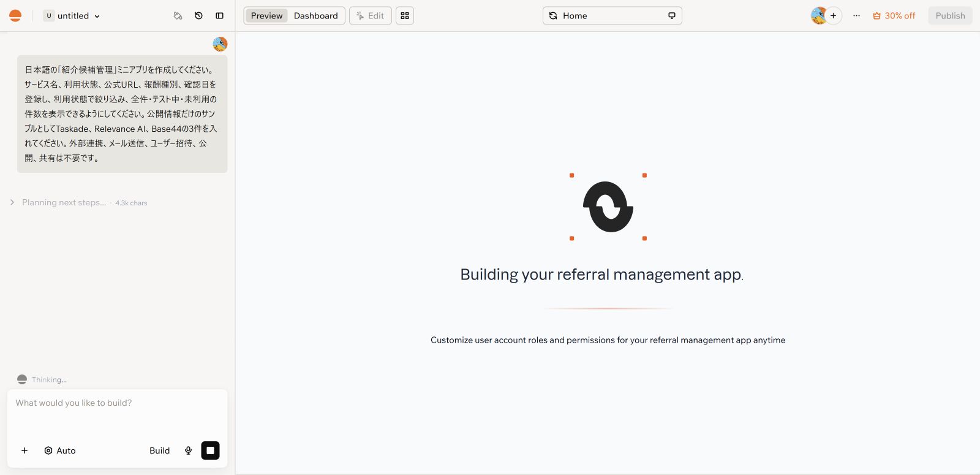Select the Build mode option
Viewport: 980px width, 475px height.
click(x=159, y=450)
